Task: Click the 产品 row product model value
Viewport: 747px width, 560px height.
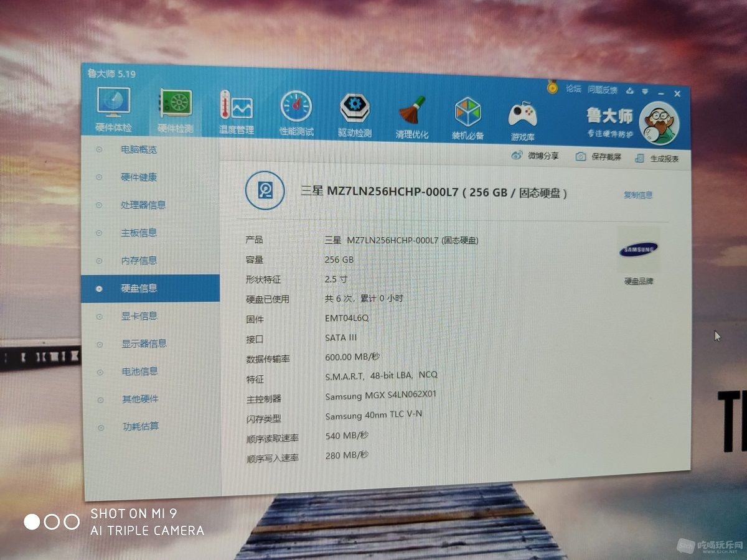Action: point(402,240)
